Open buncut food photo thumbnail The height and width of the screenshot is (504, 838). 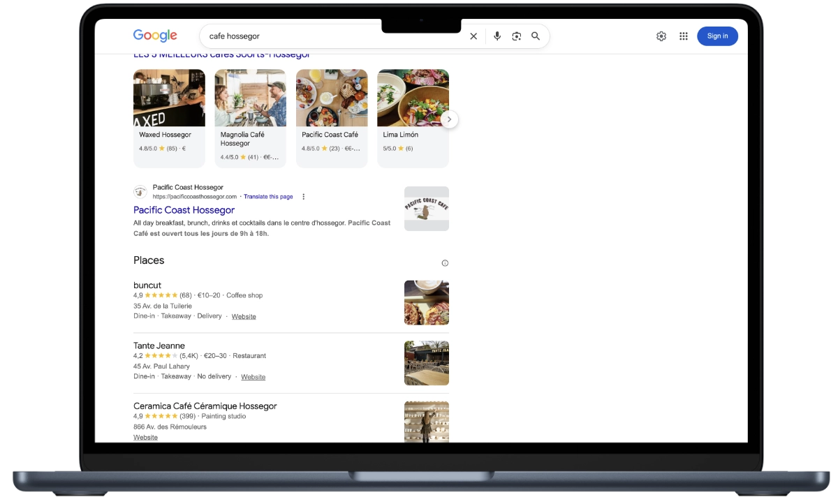427,303
